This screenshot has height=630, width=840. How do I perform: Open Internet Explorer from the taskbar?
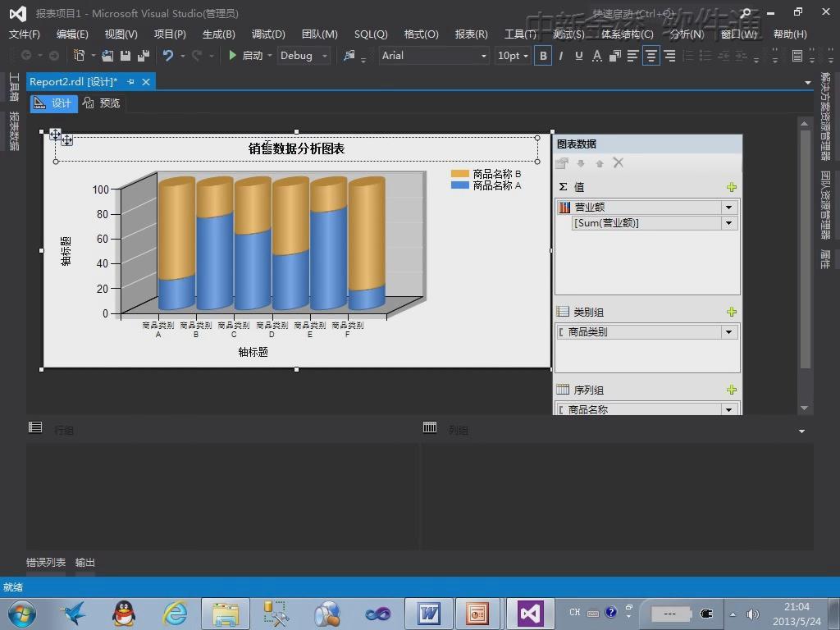click(x=176, y=614)
